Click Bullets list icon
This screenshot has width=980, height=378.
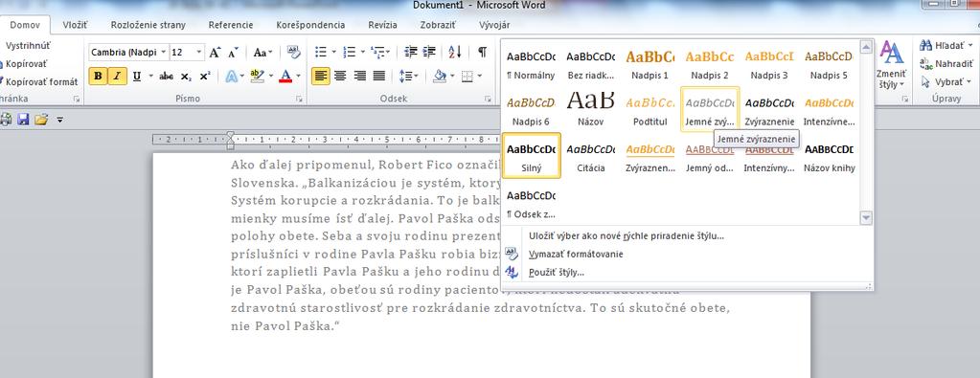[x=321, y=52]
